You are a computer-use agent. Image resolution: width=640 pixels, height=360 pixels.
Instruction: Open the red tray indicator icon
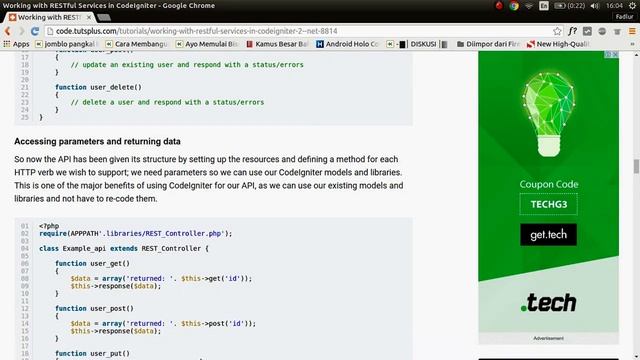click(499, 6)
